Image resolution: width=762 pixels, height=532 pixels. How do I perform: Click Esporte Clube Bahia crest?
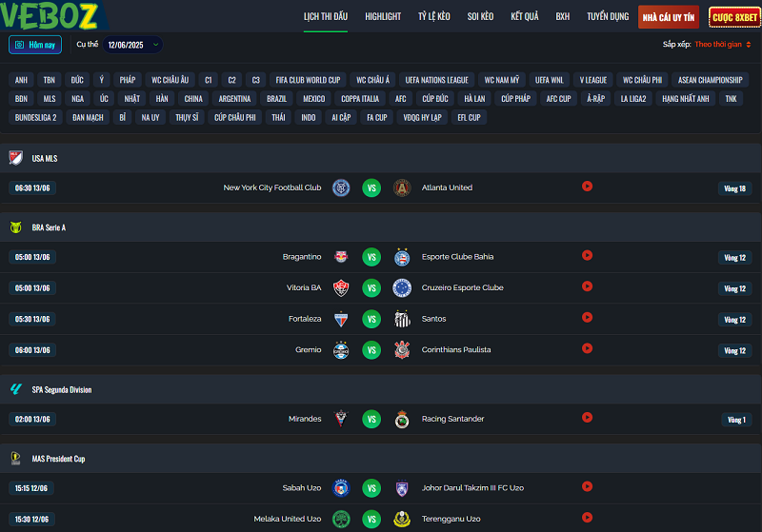click(x=402, y=257)
